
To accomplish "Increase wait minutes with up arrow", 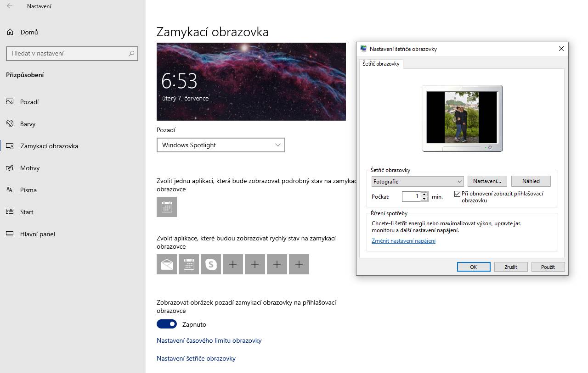I will point(424,194).
